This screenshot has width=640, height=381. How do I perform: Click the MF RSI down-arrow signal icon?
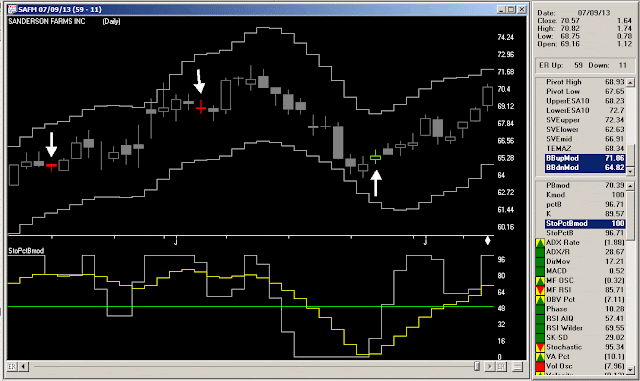coord(540,290)
